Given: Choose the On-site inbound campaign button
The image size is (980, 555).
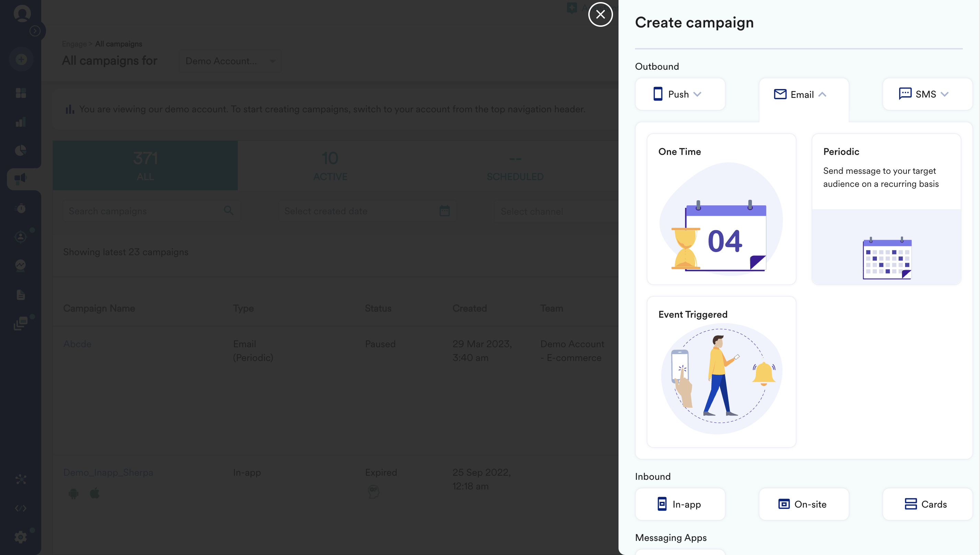Looking at the screenshot, I should pyautogui.click(x=803, y=504).
